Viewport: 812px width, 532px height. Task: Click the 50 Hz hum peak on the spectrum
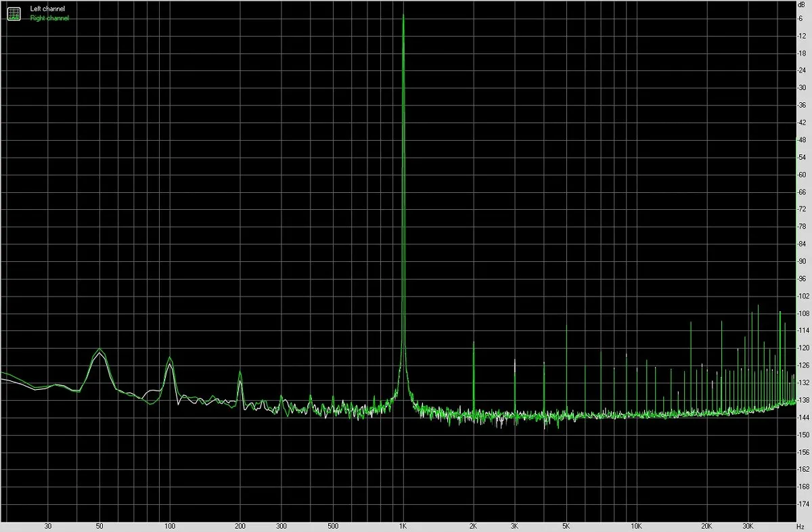click(x=99, y=350)
